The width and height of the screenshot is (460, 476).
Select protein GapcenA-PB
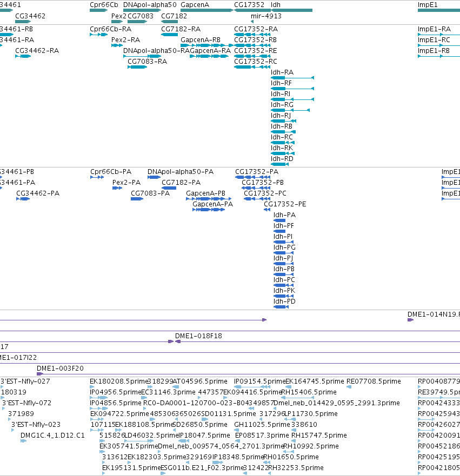coord(205,193)
